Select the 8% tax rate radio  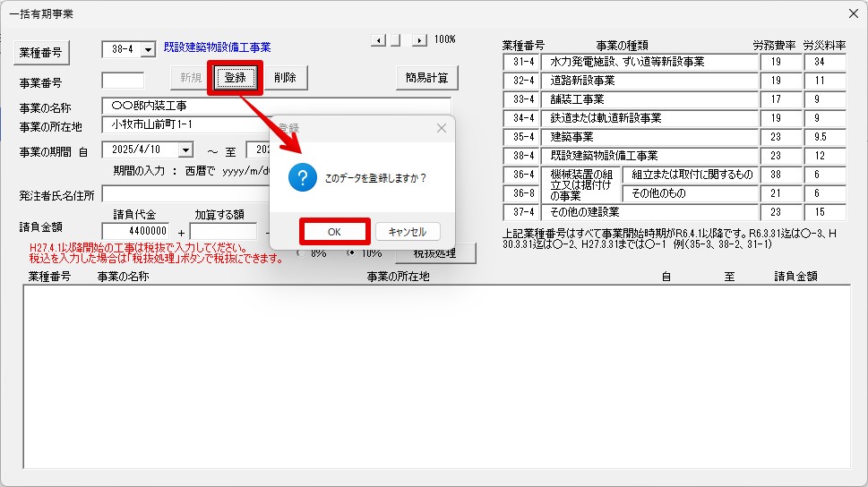click(301, 253)
